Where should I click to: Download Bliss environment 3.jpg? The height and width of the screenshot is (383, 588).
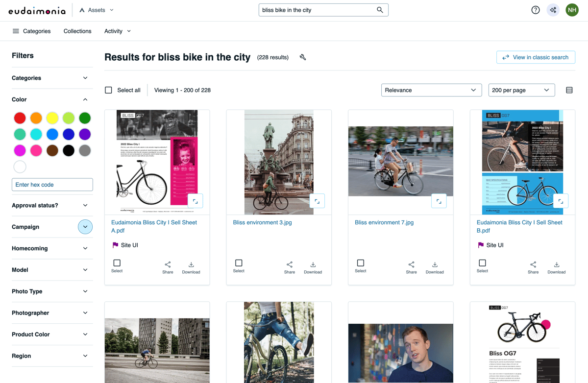point(313,267)
